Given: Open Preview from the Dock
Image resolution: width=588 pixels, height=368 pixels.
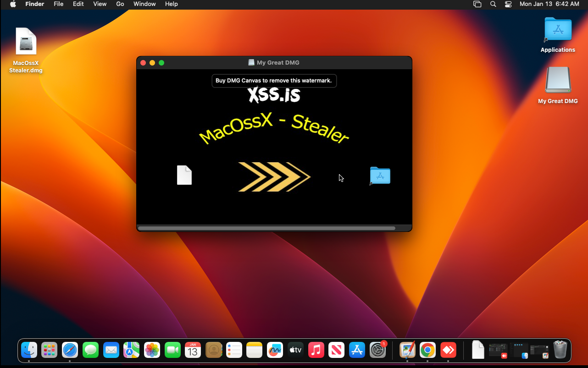Looking at the screenshot, I should click(x=407, y=351).
